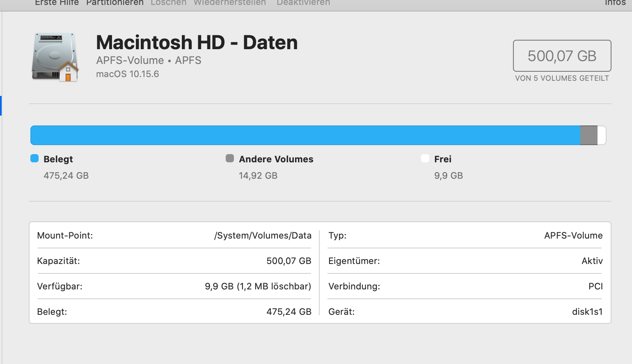Click Deaktivieren in the toolbar

pos(303,2)
